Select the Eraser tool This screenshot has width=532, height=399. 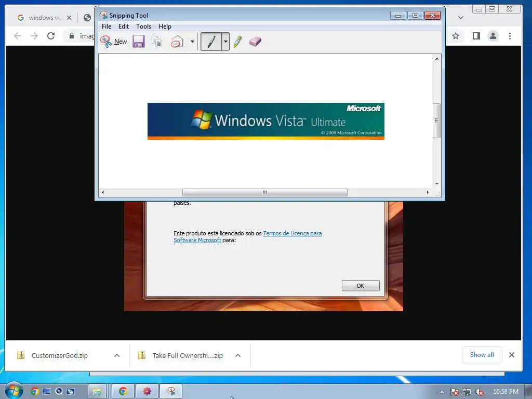(x=255, y=42)
